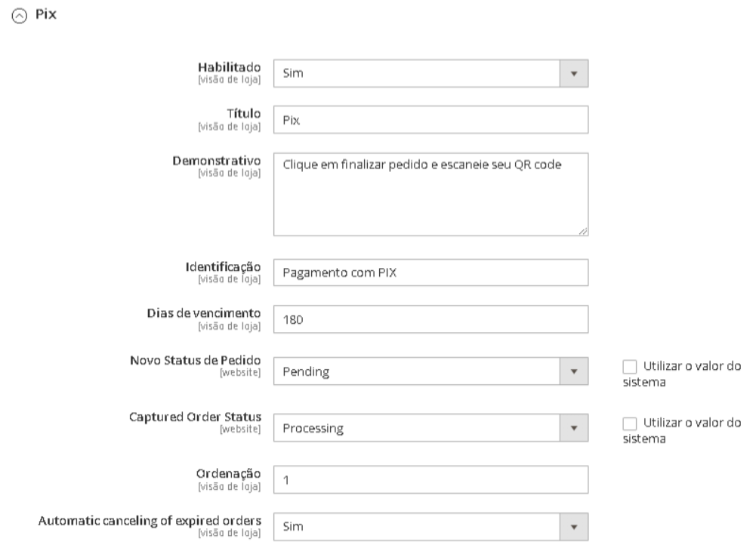Click the Demonstrativo textarea resize handle
756x551 pixels.
(583, 232)
